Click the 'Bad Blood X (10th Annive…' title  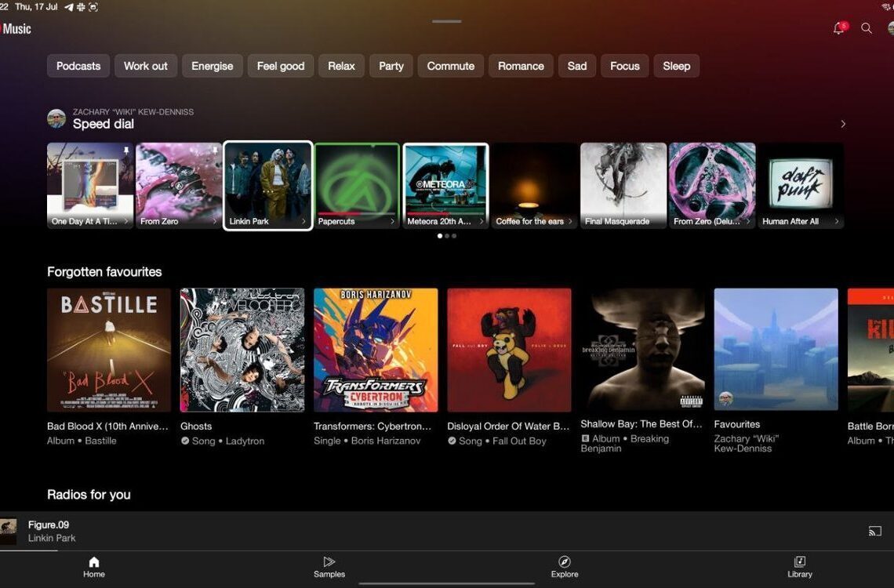107,426
